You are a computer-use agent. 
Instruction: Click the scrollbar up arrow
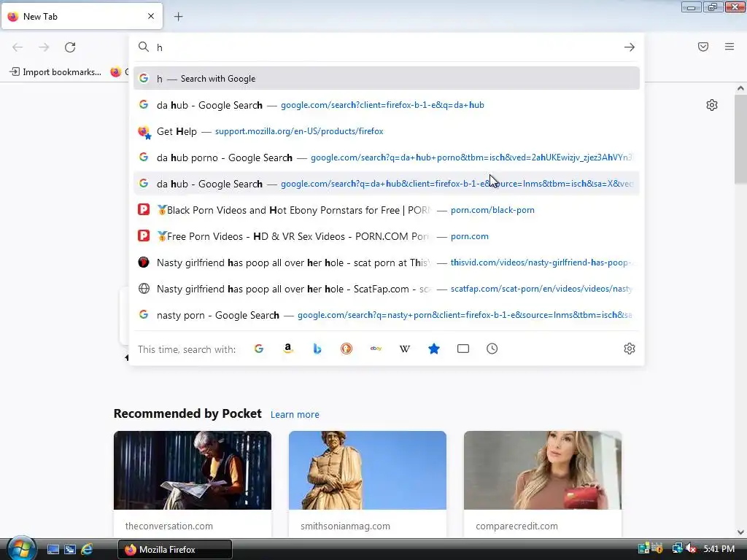pos(740,88)
